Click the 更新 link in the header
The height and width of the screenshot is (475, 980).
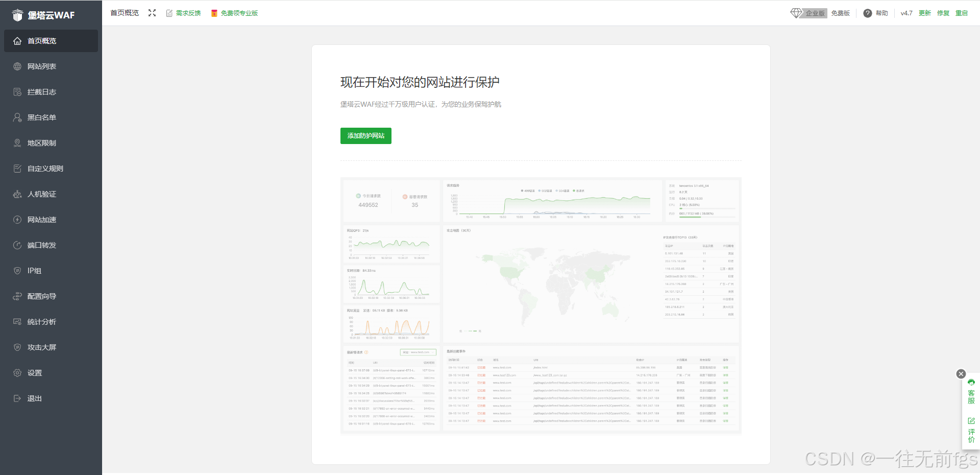point(925,13)
